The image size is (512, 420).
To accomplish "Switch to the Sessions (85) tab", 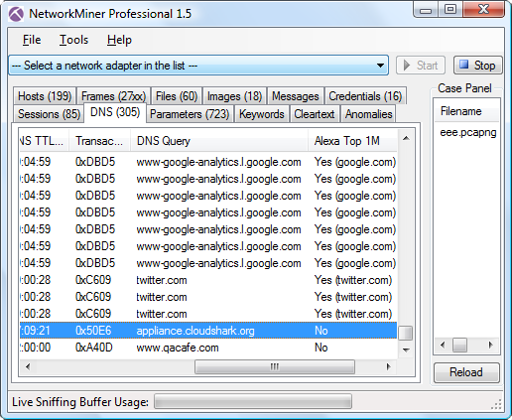I will pyautogui.click(x=49, y=114).
